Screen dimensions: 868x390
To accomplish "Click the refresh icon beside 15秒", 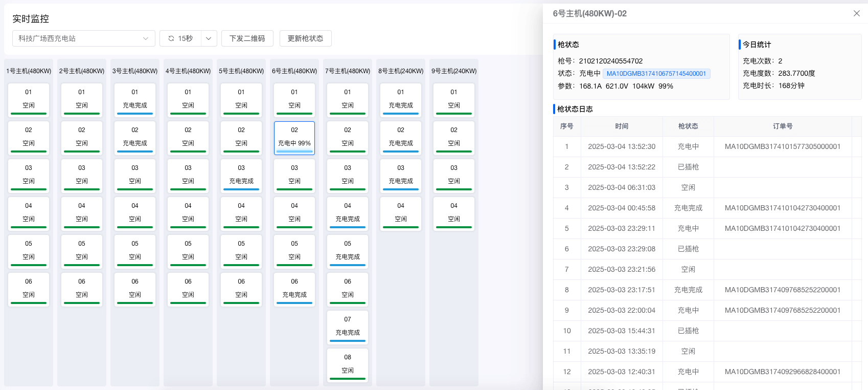I will (171, 38).
